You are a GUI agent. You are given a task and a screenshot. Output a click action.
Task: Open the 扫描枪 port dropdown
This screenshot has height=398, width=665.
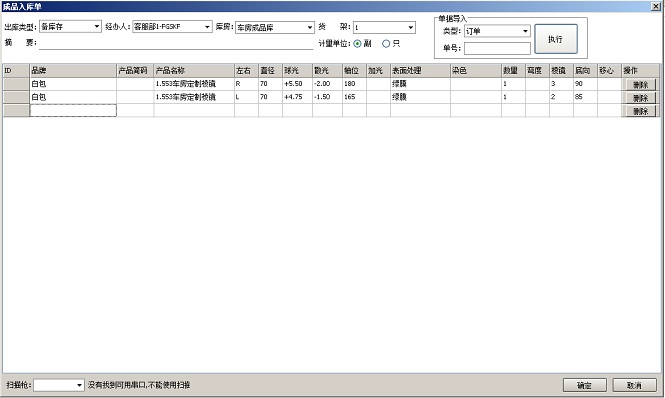79,385
